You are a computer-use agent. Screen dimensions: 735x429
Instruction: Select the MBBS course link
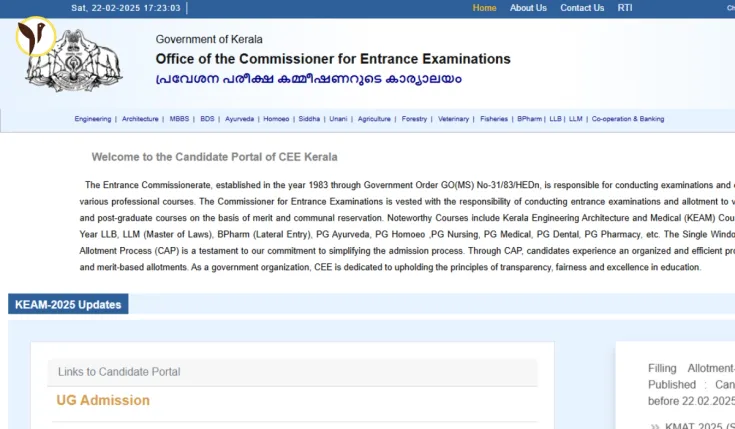(x=179, y=119)
